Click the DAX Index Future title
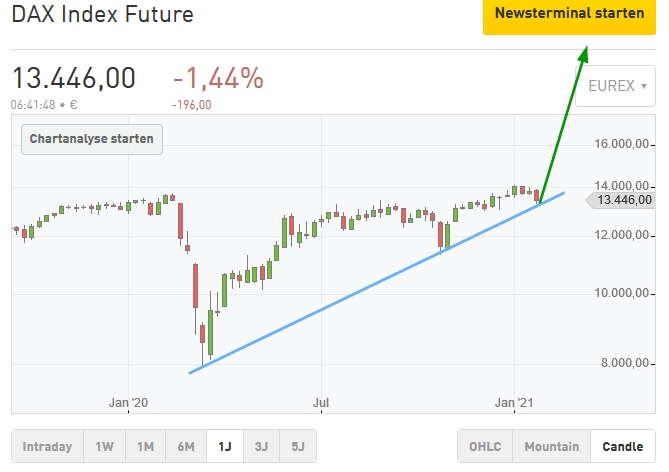This screenshot has height=472, width=669. pos(103,15)
